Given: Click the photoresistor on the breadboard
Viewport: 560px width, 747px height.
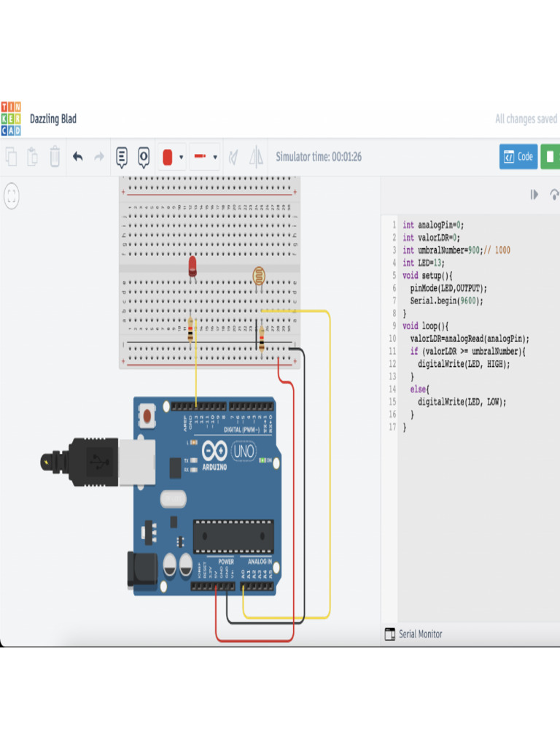Looking at the screenshot, I should point(258,276).
